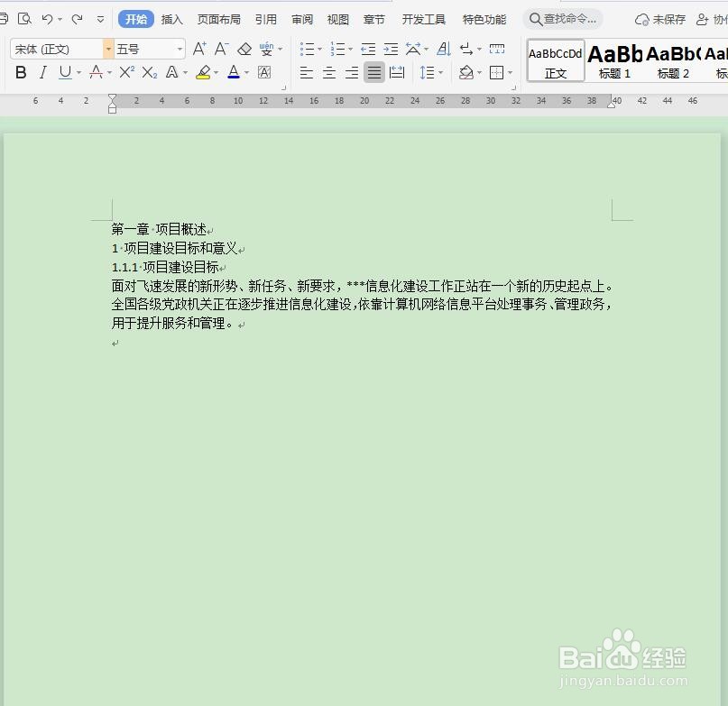The image size is (728, 706).
Task: Undo the last action
Action: 47,19
